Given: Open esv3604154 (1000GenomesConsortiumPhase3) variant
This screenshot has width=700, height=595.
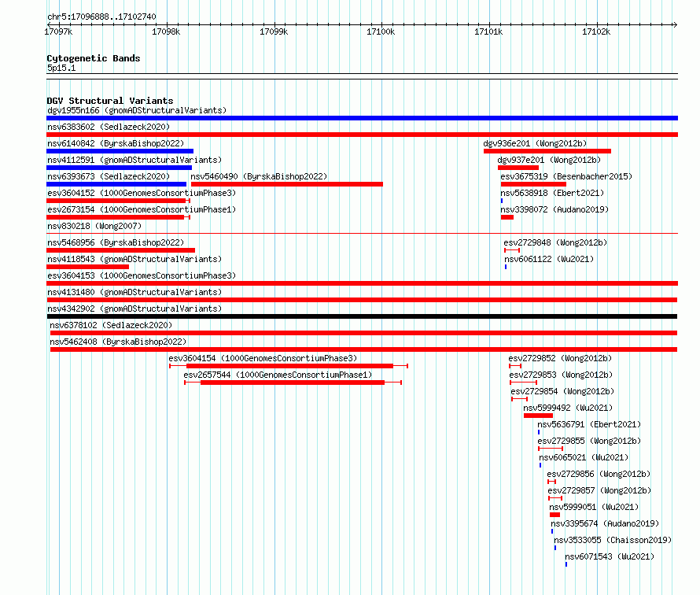Looking at the screenshot, I should pyautogui.click(x=263, y=358).
